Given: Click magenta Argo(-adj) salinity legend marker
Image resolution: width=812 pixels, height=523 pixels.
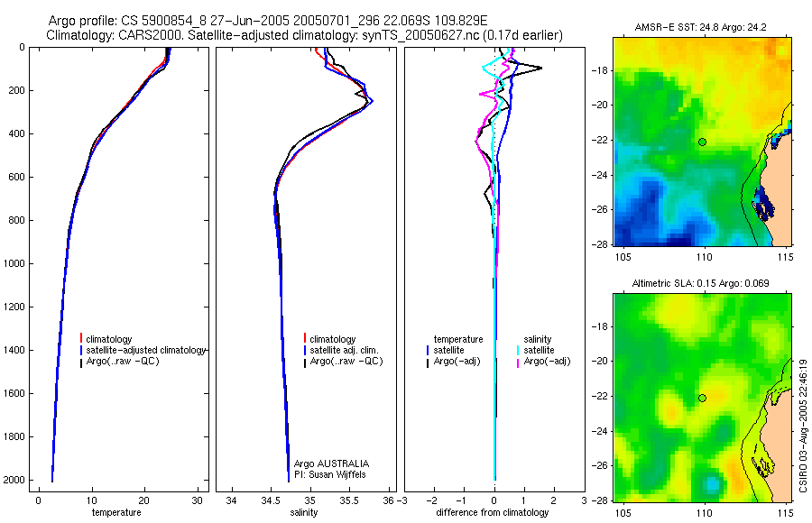Looking at the screenshot, I should [518, 362].
